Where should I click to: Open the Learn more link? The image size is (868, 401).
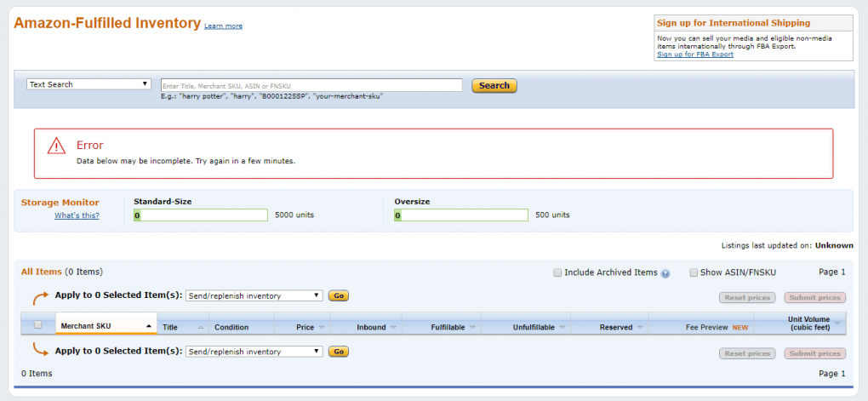[x=223, y=26]
